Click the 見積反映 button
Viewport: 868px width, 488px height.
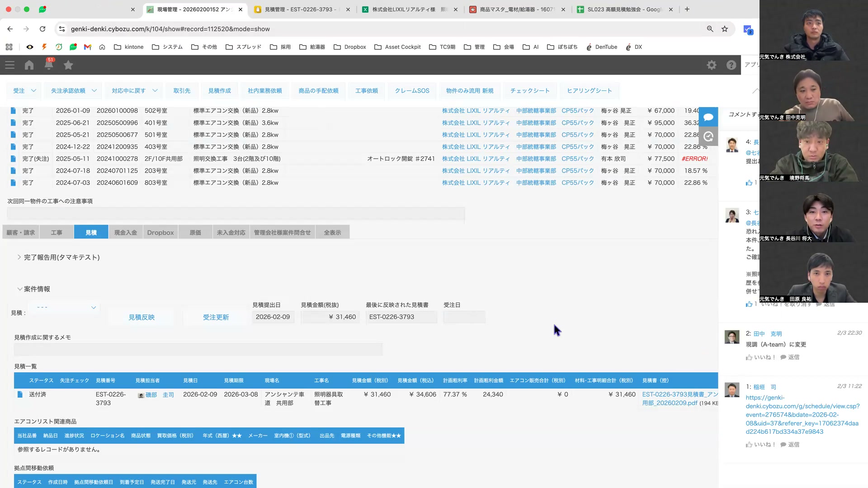coord(142,317)
